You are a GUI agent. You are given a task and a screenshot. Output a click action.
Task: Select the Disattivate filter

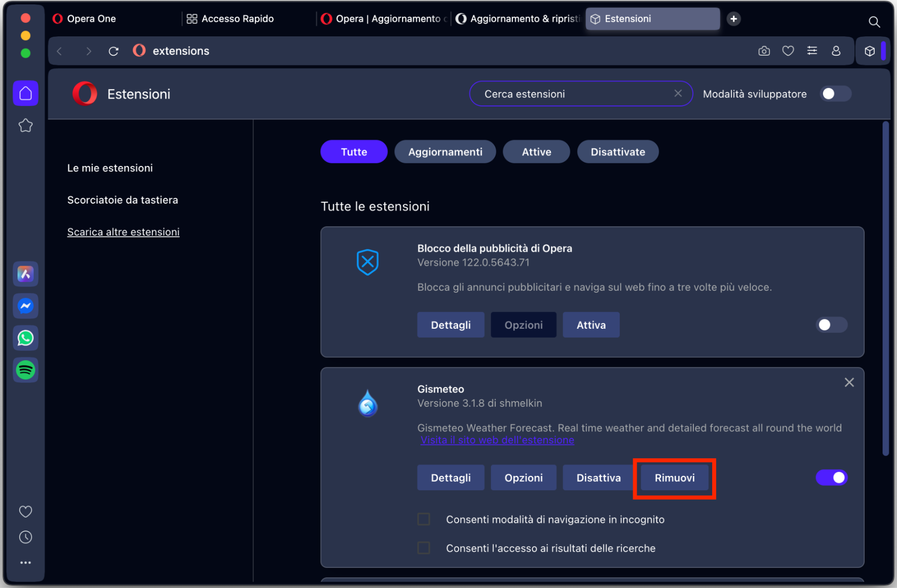[x=617, y=152]
